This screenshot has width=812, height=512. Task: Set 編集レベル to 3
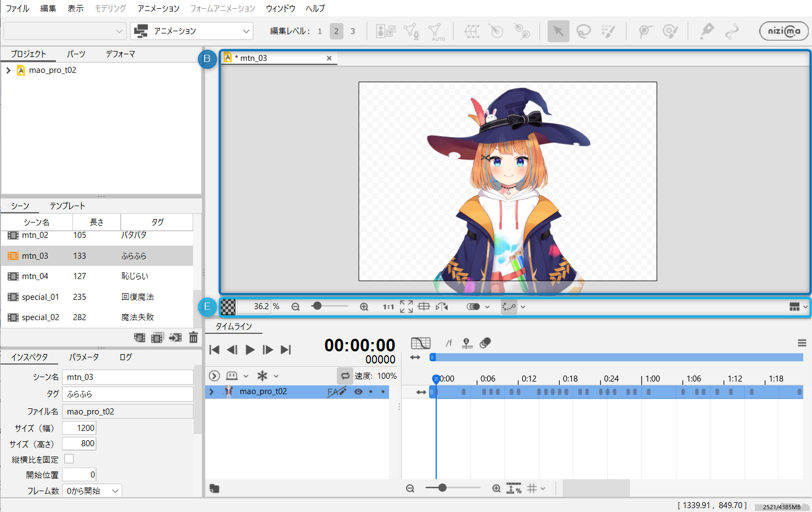pos(353,31)
